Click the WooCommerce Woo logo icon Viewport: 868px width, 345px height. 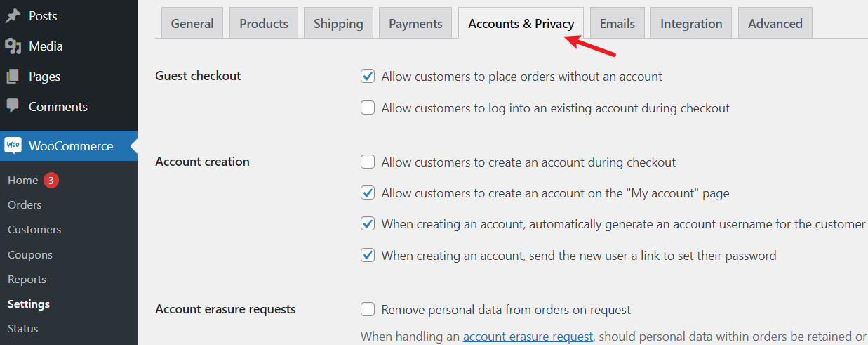coord(13,145)
